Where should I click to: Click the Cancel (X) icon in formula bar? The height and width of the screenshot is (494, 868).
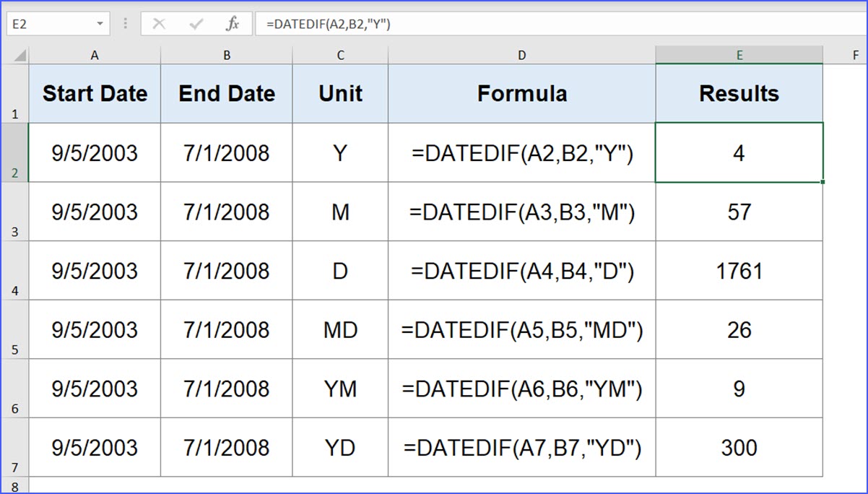click(159, 22)
